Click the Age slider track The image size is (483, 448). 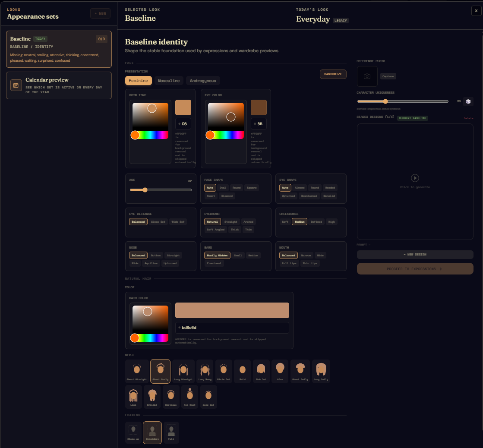click(x=161, y=190)
